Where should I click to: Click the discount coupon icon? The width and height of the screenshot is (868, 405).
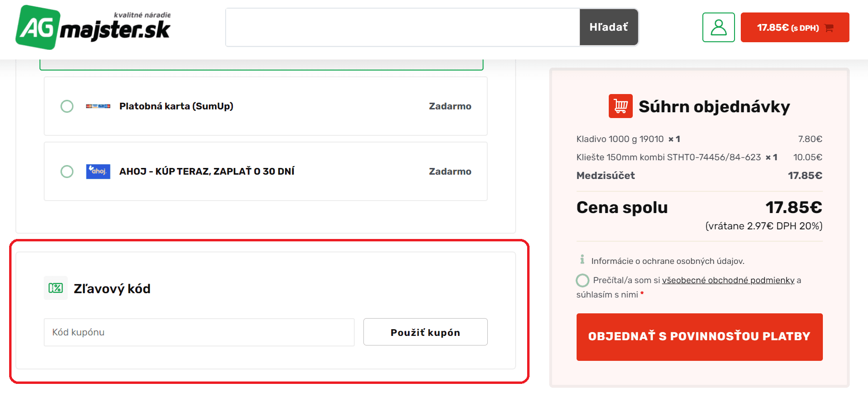click(56, 288)
